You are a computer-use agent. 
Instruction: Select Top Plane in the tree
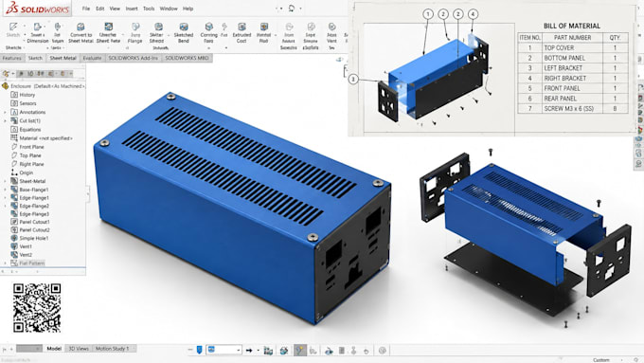pos(30,155)
